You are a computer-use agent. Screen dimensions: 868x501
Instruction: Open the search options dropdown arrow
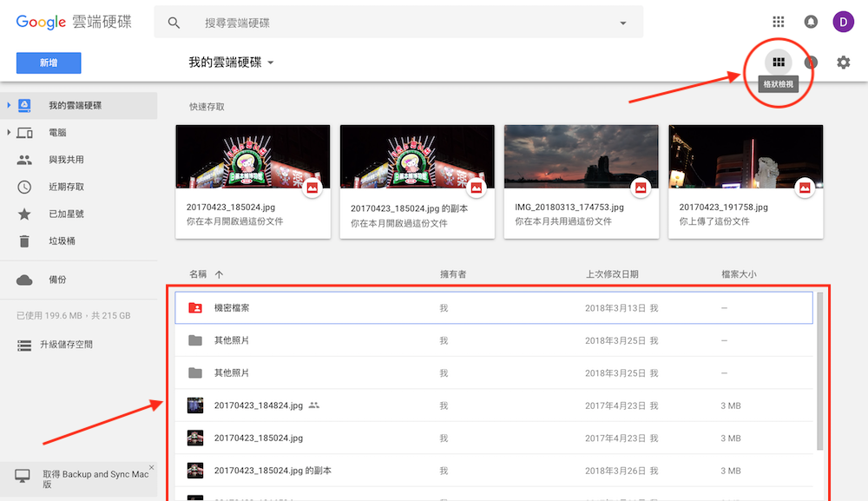point(623,22)
